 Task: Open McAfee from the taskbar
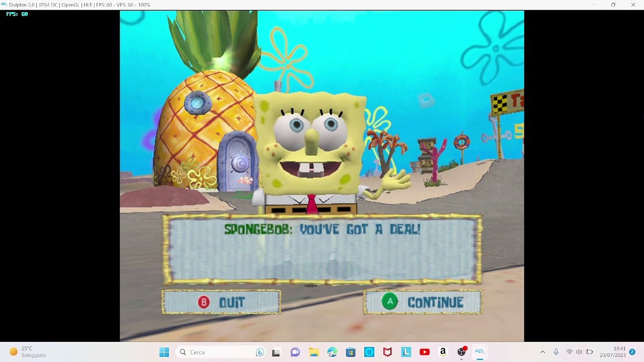[387, 352]
